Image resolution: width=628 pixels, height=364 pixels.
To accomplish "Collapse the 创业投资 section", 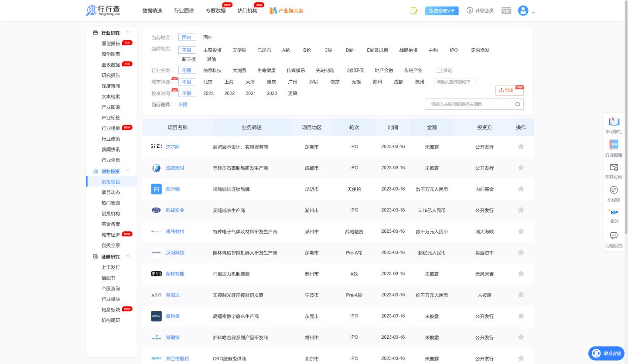I will [x=128, y=171].
